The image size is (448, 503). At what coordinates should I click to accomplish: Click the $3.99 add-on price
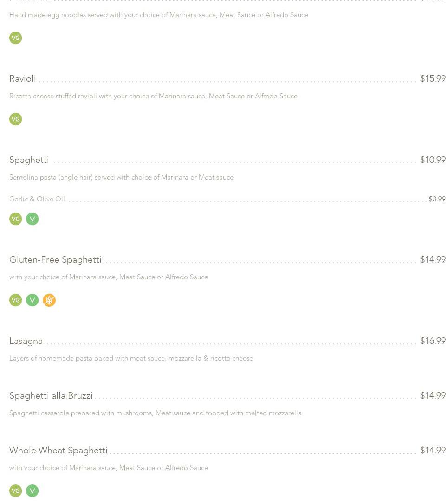[437, 199]
